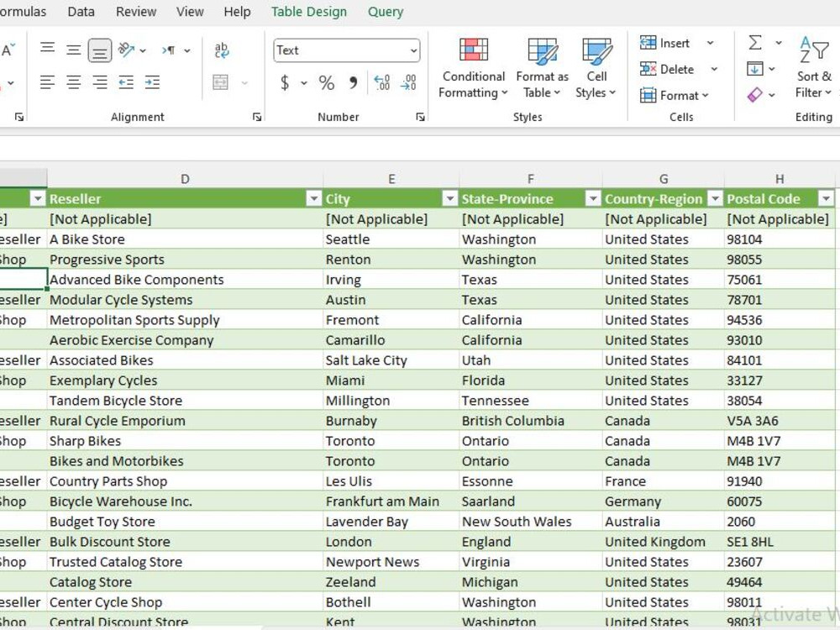Open the number format Text dropdown
The image size is (840, 630).
413,50
